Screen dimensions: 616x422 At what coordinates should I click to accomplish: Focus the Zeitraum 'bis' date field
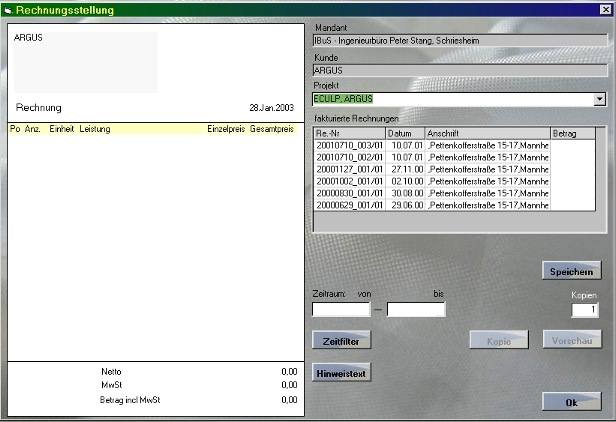click(x=416, y=310)
